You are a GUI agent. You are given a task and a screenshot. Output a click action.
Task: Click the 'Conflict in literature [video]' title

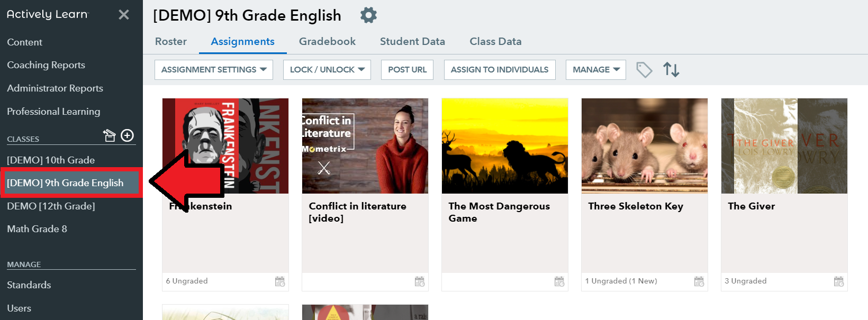(358, 212)
